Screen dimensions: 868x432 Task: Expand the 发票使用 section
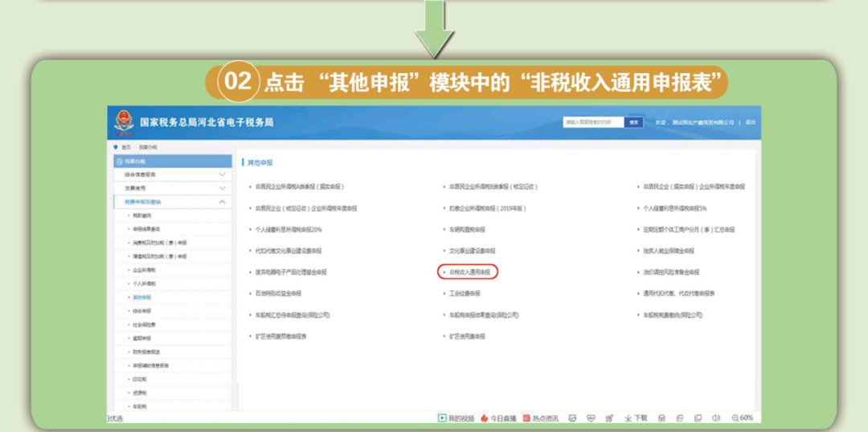173,188
